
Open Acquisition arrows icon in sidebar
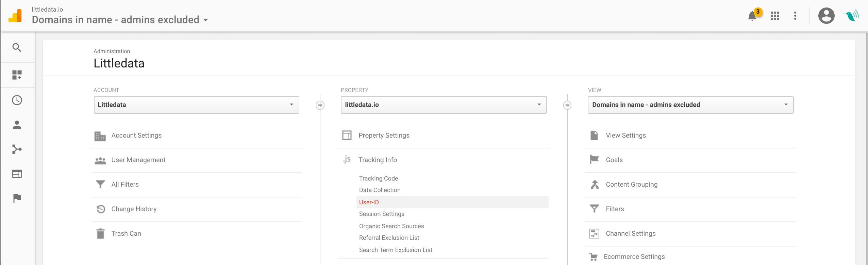tap(17, 149)
